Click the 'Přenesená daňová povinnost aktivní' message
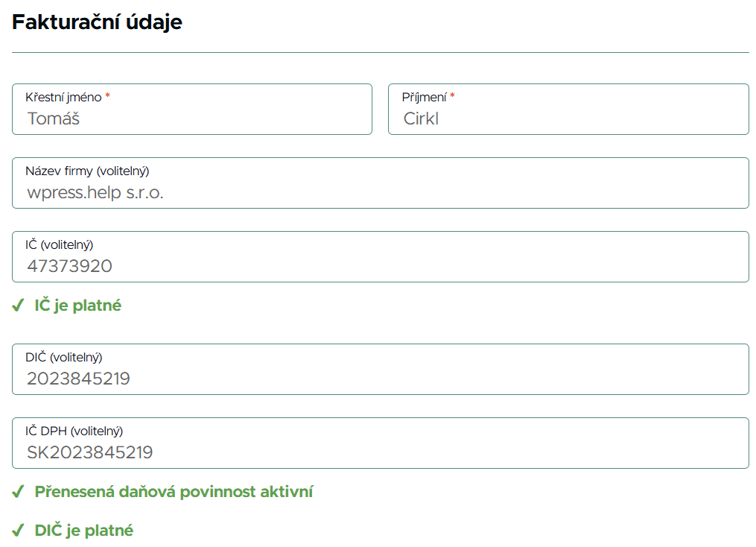756x547 pixels. pyautogui.click(x=174, y=493)
